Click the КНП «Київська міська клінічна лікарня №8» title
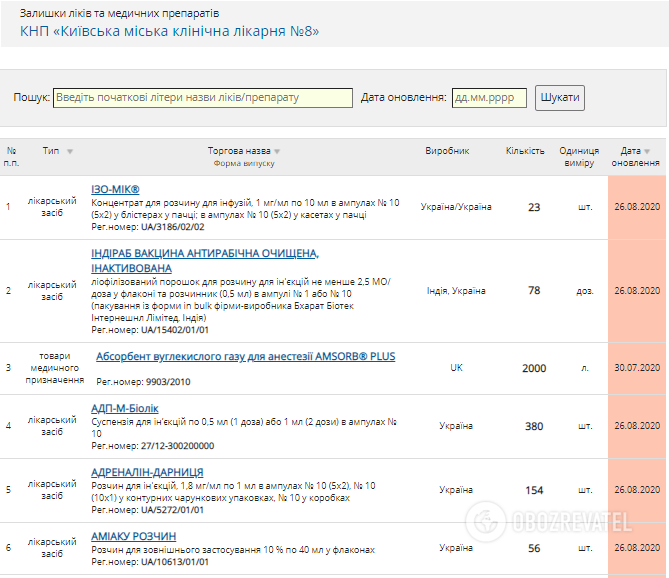Screen dimensions: 669x578 tap(170, 31)
